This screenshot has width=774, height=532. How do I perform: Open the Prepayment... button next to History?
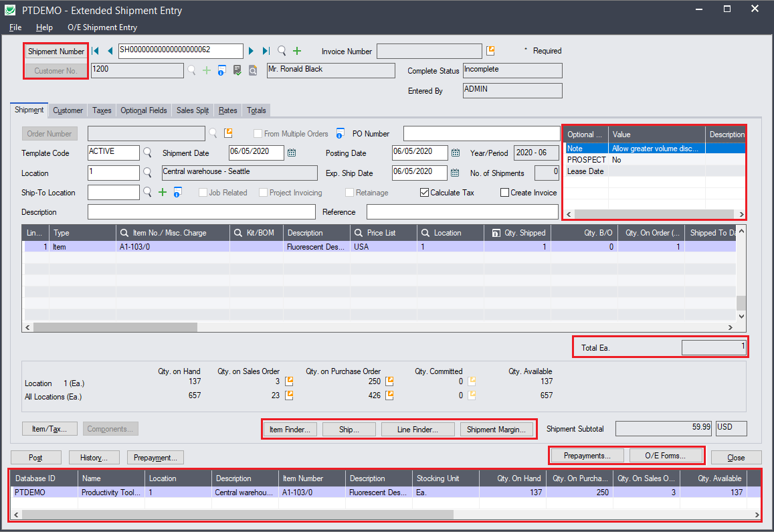(155, 458)
